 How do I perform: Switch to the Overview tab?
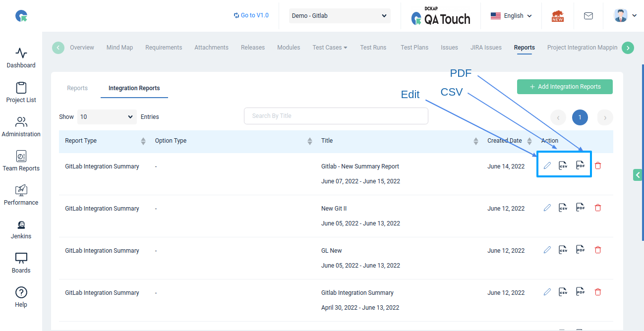(x=82, y=48)
